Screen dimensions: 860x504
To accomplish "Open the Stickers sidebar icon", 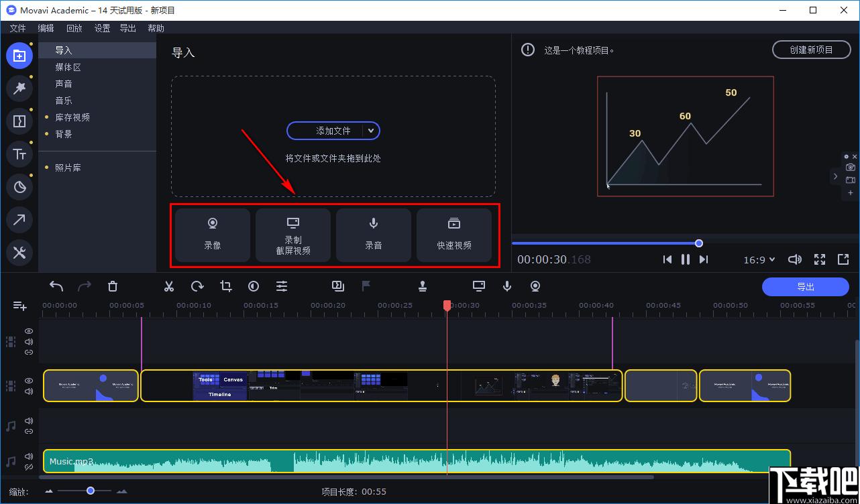I will coord(19,187).
